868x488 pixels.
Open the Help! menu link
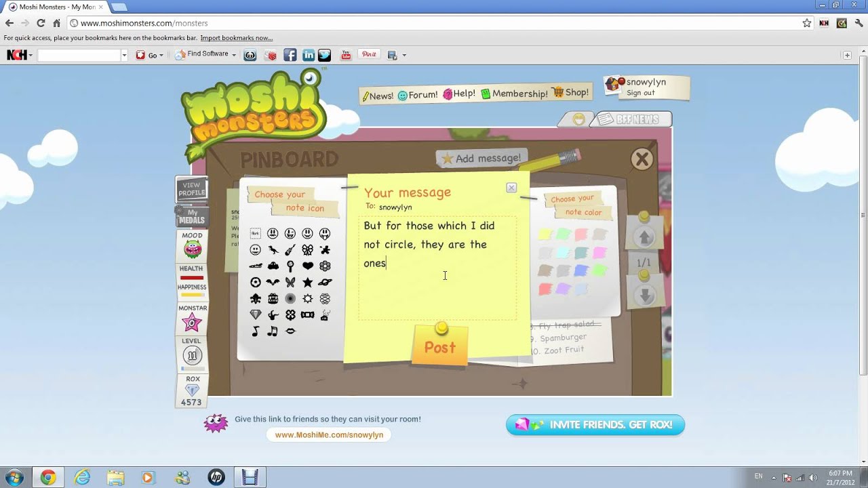pyautogui.click(x=459, y=94)
